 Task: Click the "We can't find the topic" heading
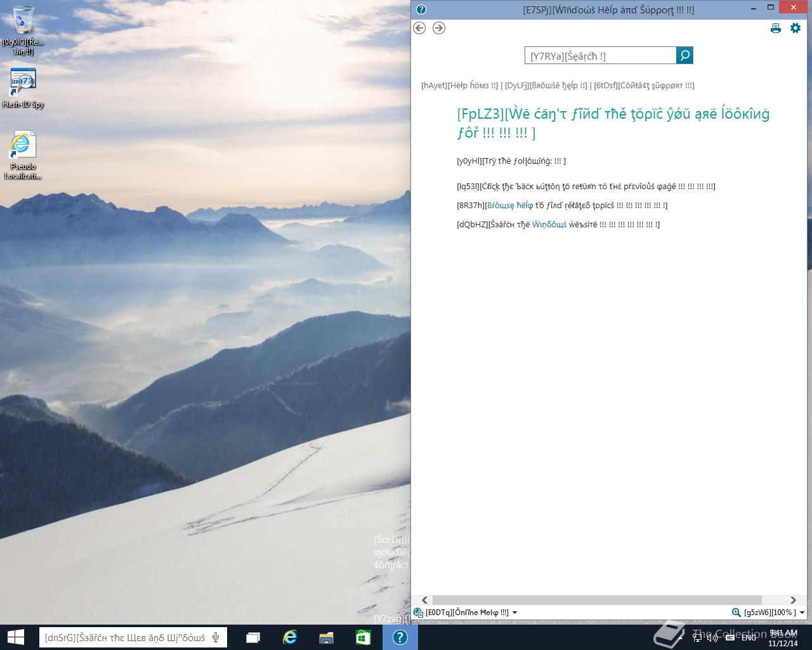click(613, 123)
